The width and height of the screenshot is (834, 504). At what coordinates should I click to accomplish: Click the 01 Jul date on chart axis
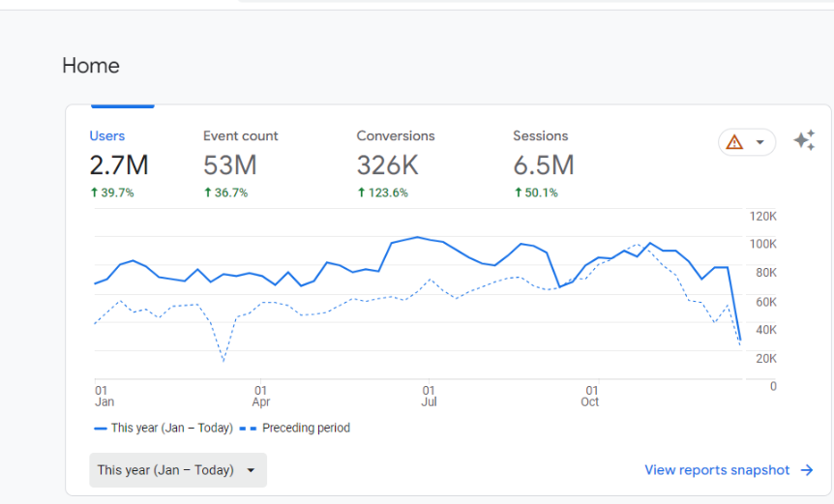pos(429,397)
